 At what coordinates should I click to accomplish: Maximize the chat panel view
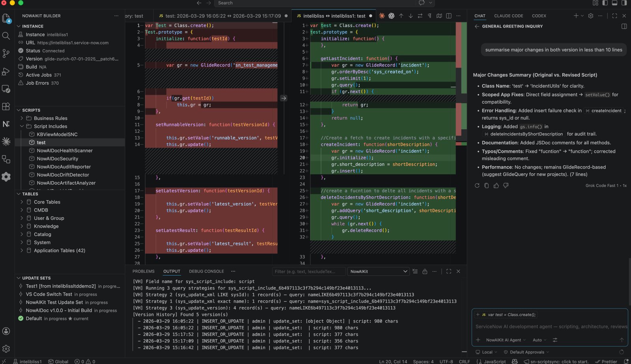[614, 16]
